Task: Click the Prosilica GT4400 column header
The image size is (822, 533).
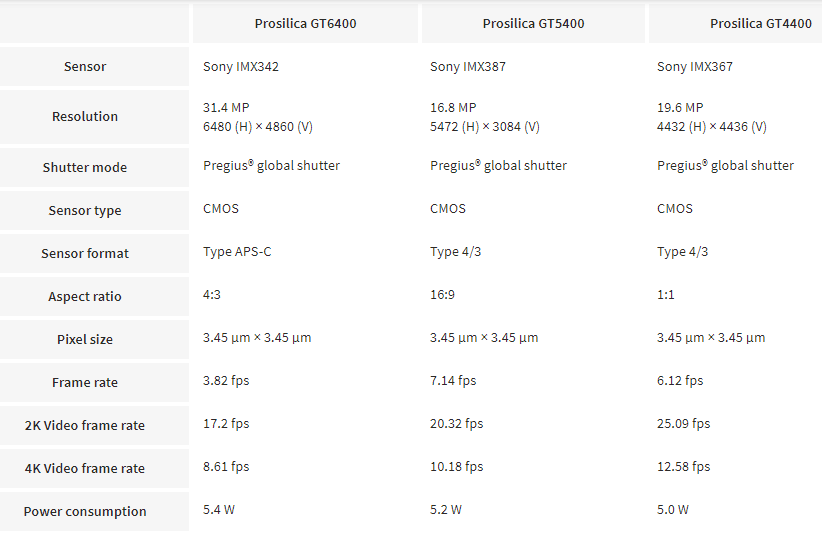Action: coord(760,23)
